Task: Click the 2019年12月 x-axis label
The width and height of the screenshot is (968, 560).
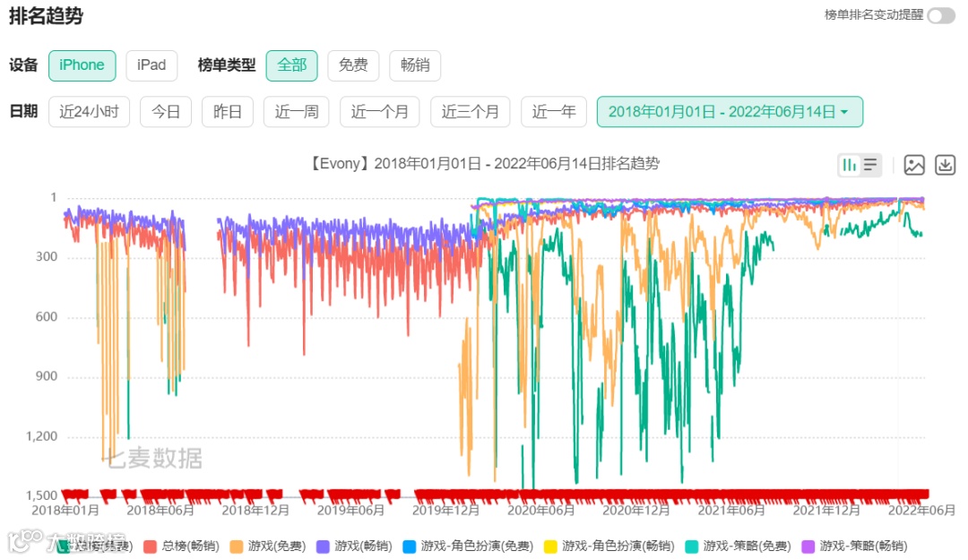Action: point(445,511)
